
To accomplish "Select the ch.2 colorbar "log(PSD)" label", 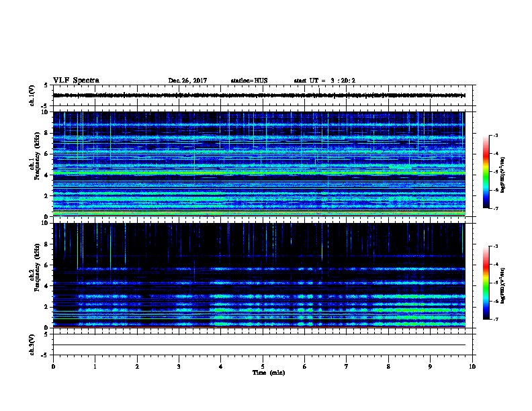I will tap(502, 285).
